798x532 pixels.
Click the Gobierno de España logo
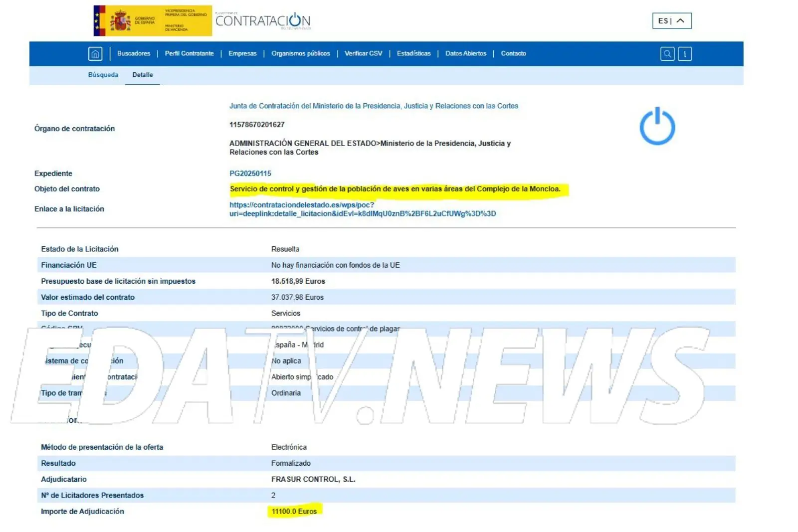pos(152,21)
